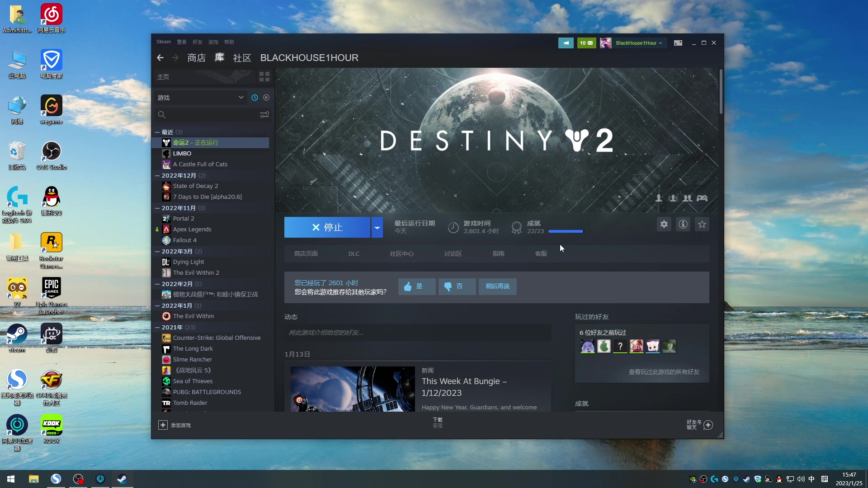Click the game page vertical scrollbar
Screen dimensions: 868x488
[x=721, y=92]
